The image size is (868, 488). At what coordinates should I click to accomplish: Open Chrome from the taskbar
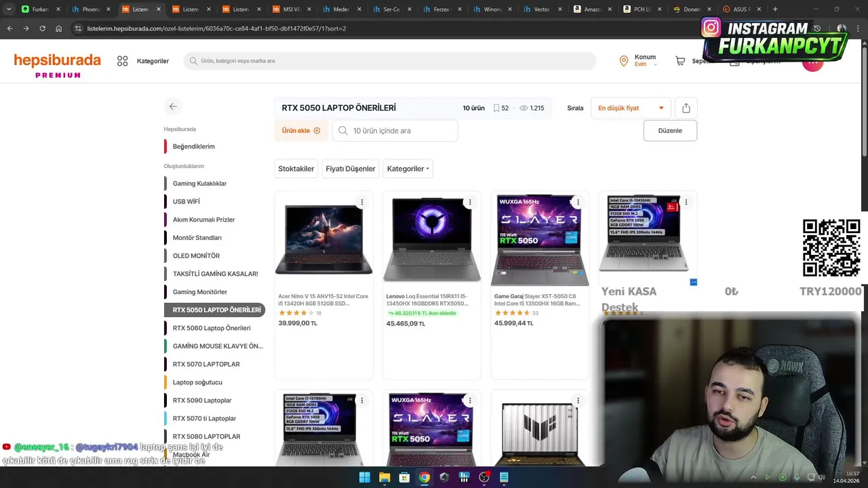[424, 477]
